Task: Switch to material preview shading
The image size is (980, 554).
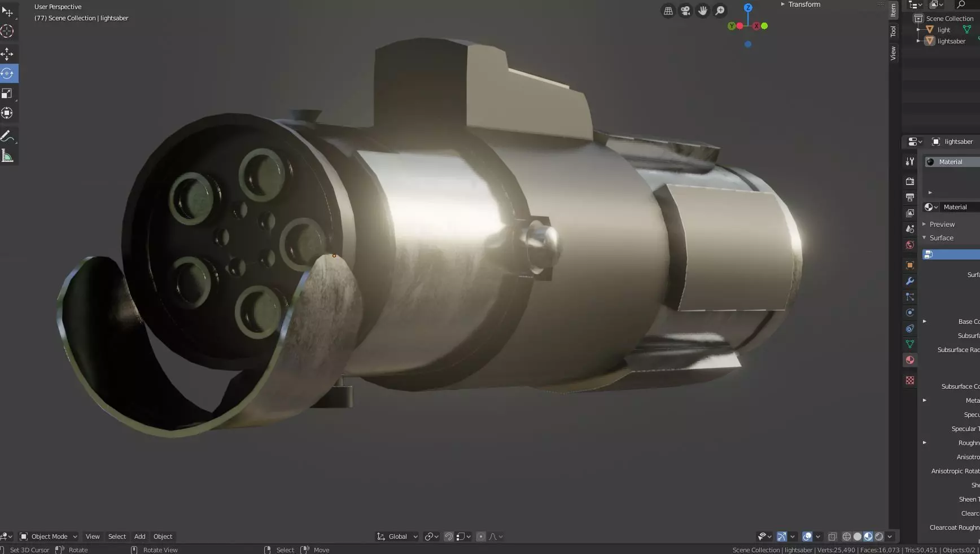Action: 868,537
